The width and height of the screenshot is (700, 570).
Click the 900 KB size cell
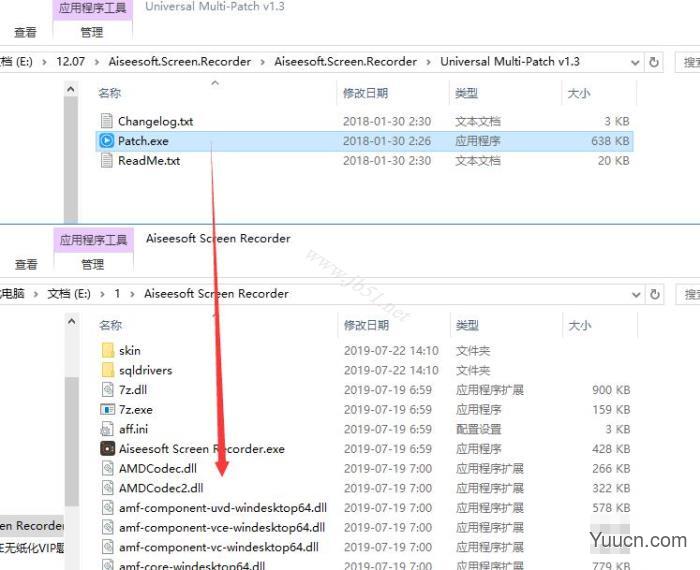pyautogui.click(x=611, y=390)
